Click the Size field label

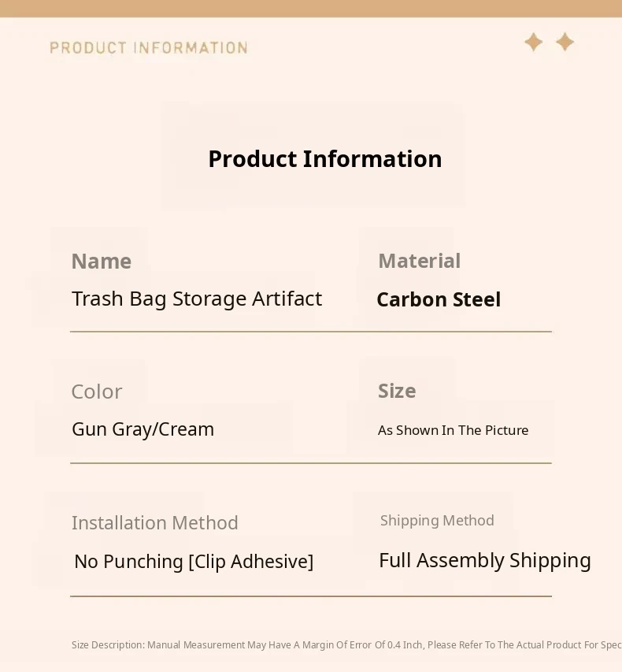click(397, 391)
